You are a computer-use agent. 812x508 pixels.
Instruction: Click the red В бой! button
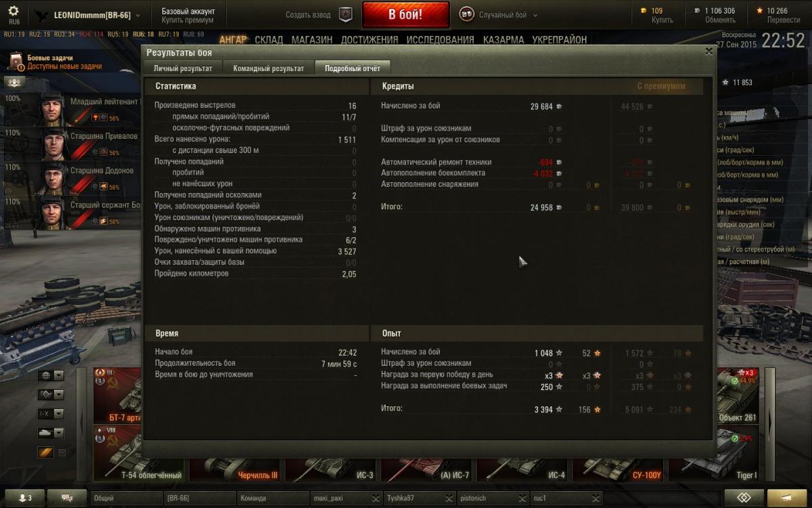(x=406, y=14)
